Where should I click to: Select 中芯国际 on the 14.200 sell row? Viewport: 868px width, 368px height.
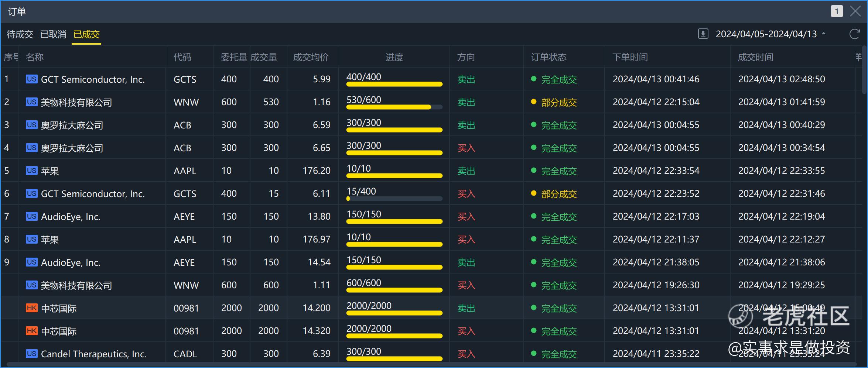click(59, 308)
